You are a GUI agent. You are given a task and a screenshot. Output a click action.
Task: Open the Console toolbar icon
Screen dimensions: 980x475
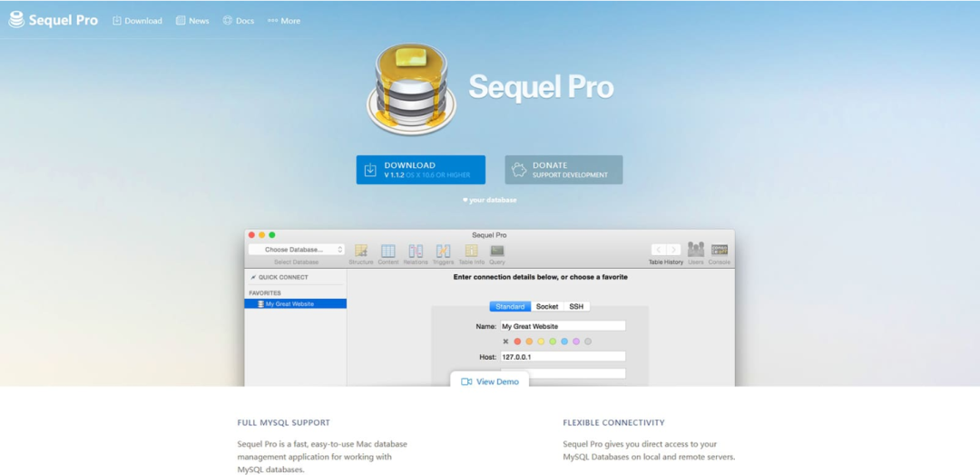(x=720, y=250)
